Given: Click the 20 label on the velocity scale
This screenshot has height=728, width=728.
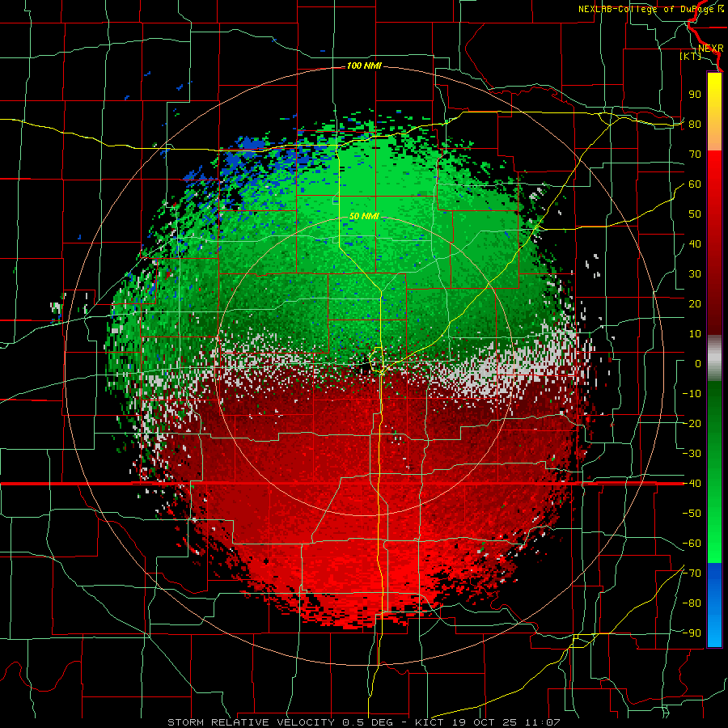Looking at the screenshot, I should coord(695,303).
